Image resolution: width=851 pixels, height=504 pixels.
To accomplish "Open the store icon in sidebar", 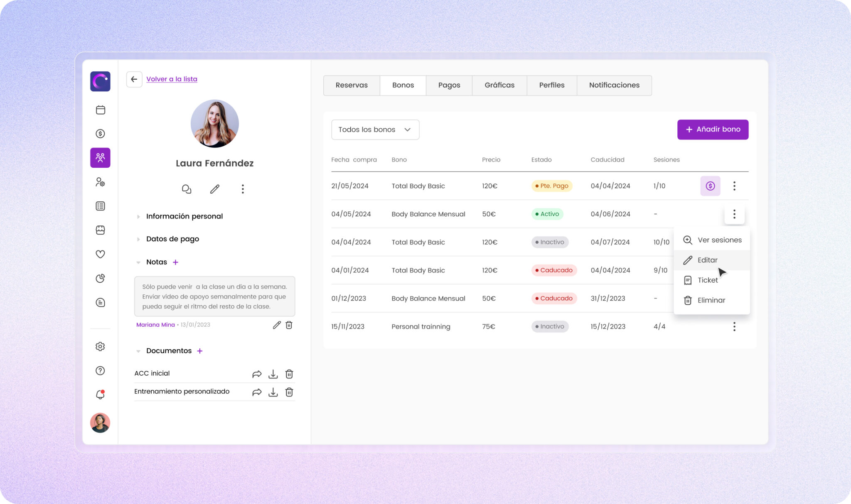I will [100, 230].
